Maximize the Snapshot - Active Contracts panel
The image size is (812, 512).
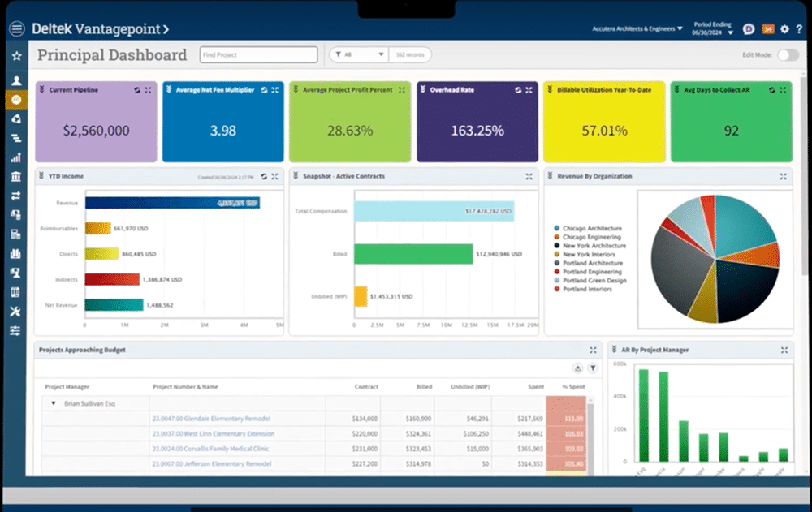(x=529, y=177)
